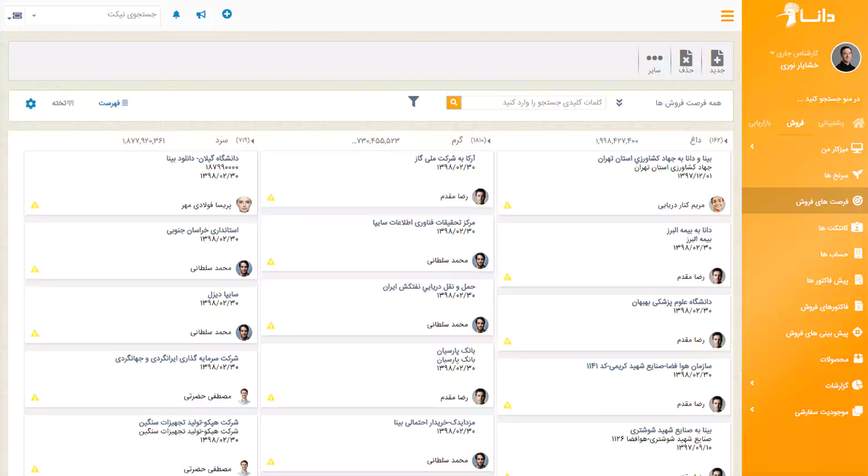Click the blue plus add icon

227,14
